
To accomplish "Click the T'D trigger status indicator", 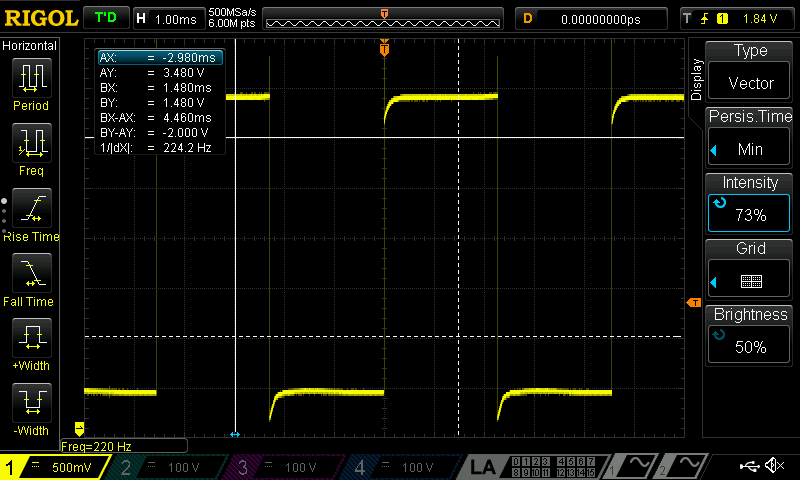I will pyautogui.click(x=106, y=18).
